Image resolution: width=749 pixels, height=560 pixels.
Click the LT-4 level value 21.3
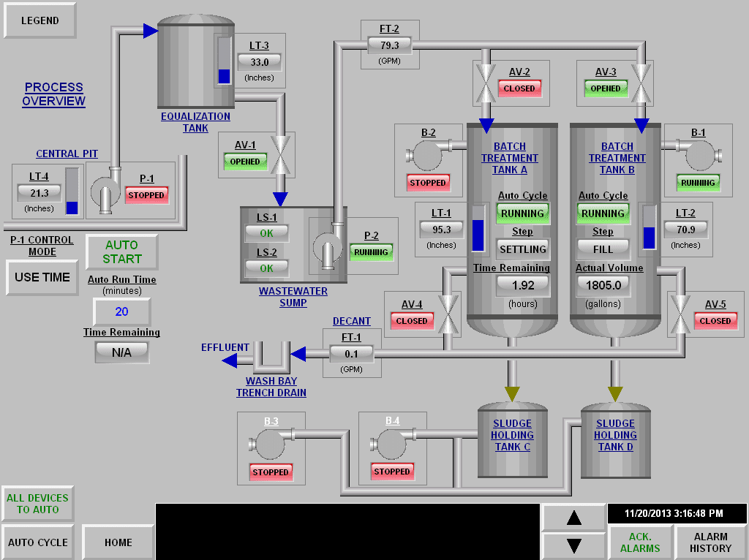[x=39, y=193]
